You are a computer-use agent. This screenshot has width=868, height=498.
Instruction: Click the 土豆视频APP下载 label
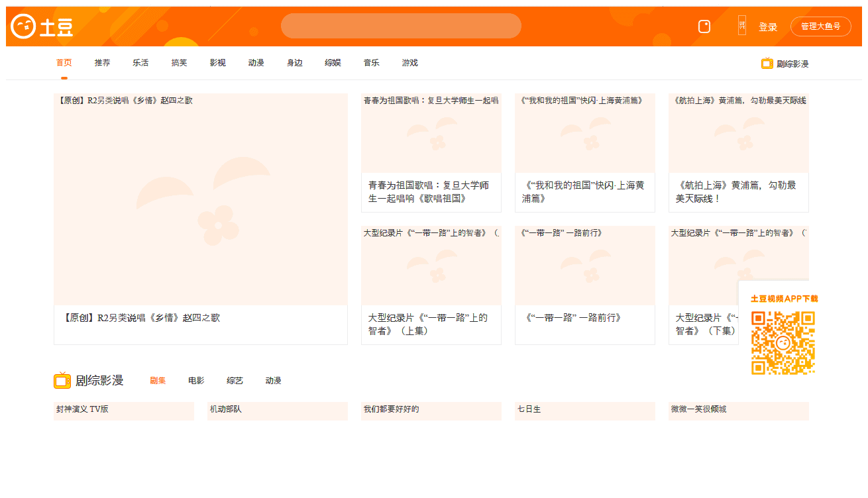785,299
